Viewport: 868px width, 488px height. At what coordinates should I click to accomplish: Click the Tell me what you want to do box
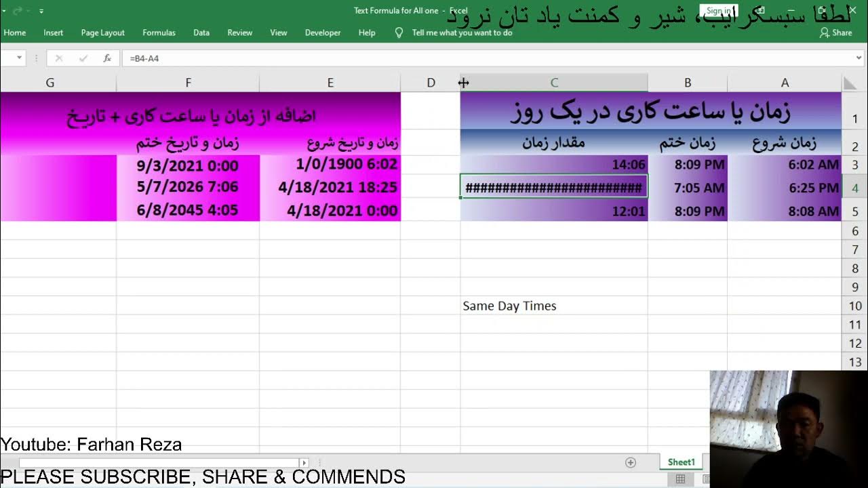click(x=462, y=33)
